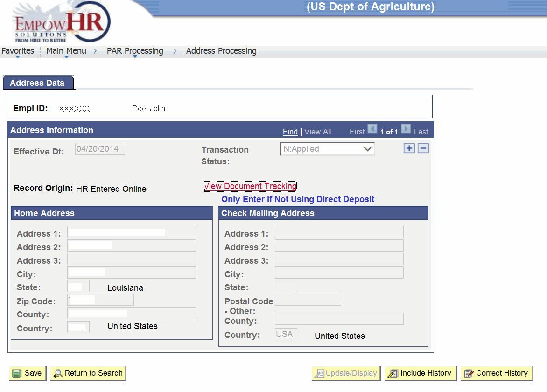Open the Favorites menu
This screenshot has height=392, width=547.
[x=18, y=50]
